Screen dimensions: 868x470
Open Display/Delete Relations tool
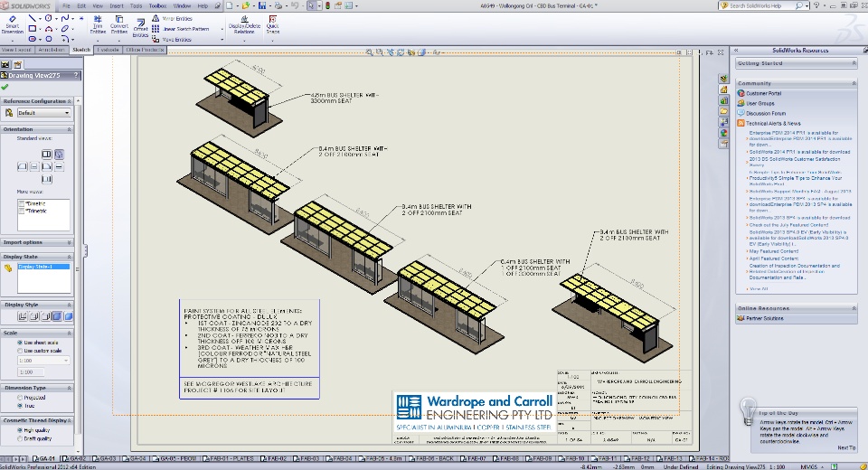tap(244, 24)
